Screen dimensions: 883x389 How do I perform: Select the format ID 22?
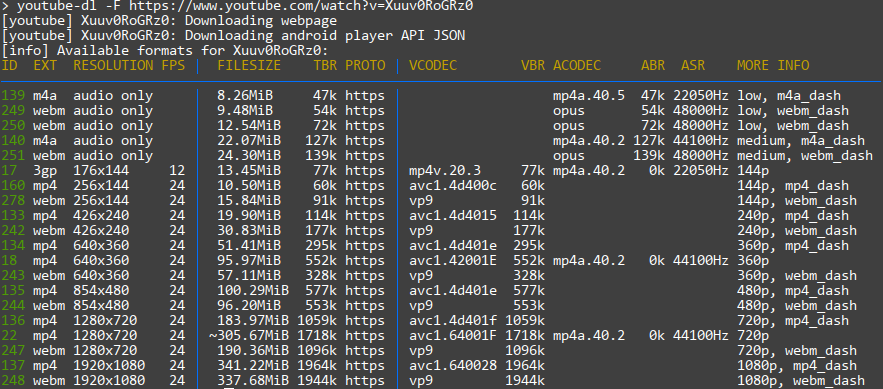point(10,336)
